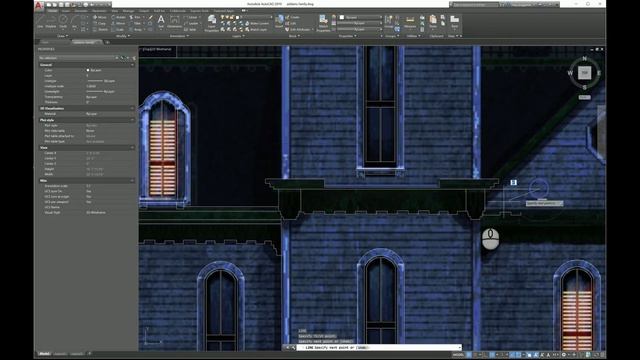Click the Stretch tool
This screenshot has width=640, height=360.
[x=100, y=30]
